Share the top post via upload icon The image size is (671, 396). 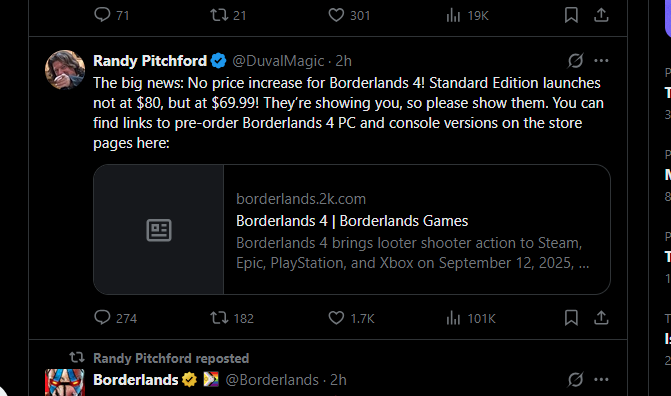coord(601,15)
